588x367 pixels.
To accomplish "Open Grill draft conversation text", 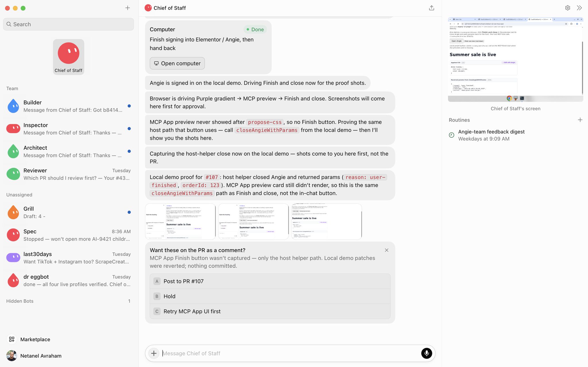I will (34, 216).
